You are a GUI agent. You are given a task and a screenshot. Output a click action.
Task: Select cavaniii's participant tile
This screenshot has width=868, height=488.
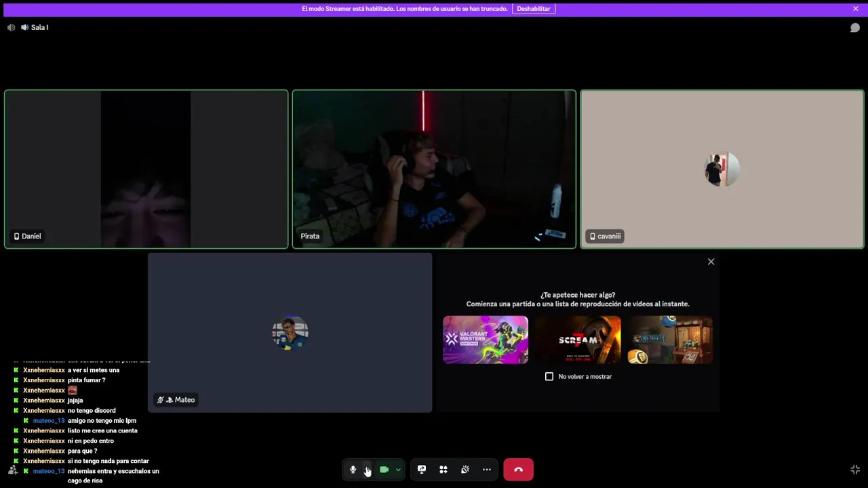(722, 169)
